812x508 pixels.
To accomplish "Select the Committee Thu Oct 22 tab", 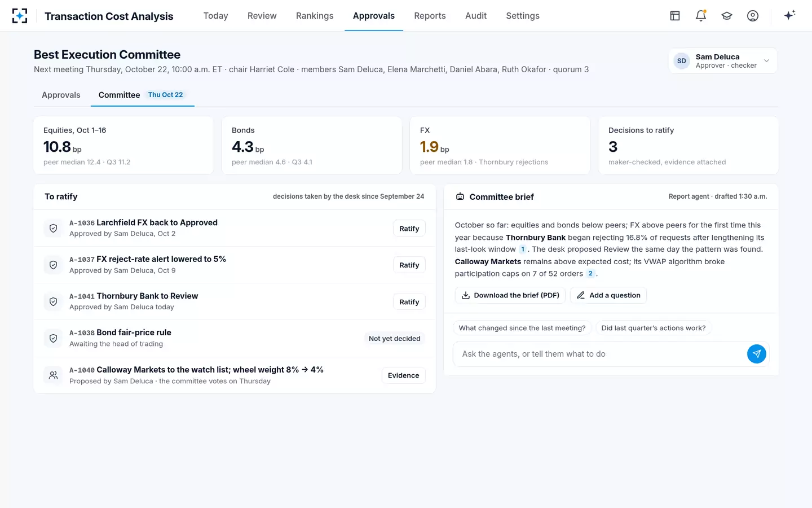I will tap(142, 95).
